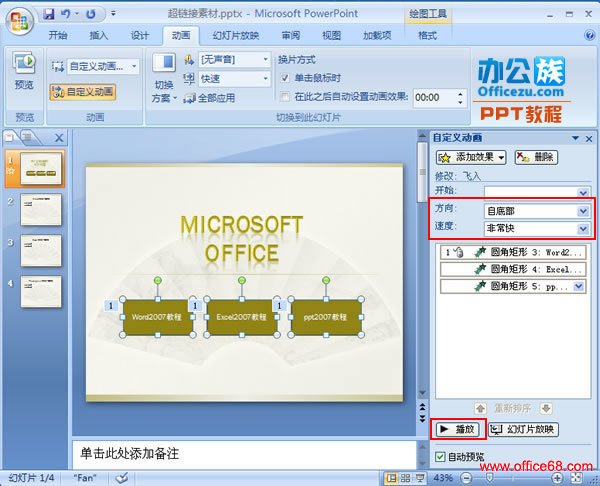This screenshot has height=486, width=600.
Task: Open the quick access toolbar customize arrow
Action: coord(113,14)
